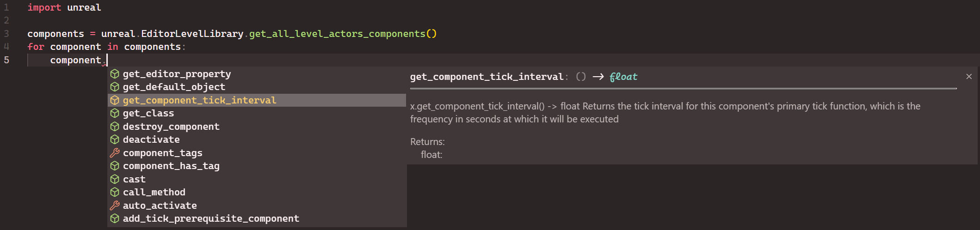Screen dimensions: 980x230
Task: Select get_class suggestion
Action: (257, 113)
